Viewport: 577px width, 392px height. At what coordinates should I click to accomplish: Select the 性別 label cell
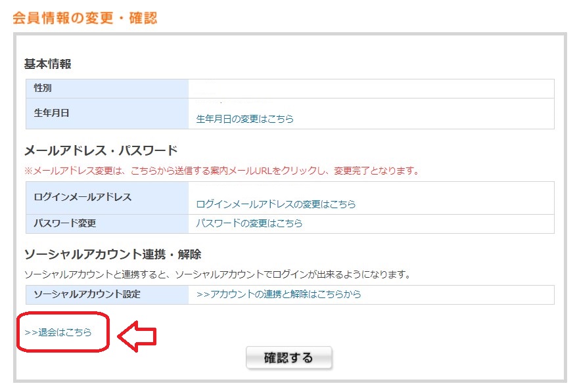click(x=107, y=88)
